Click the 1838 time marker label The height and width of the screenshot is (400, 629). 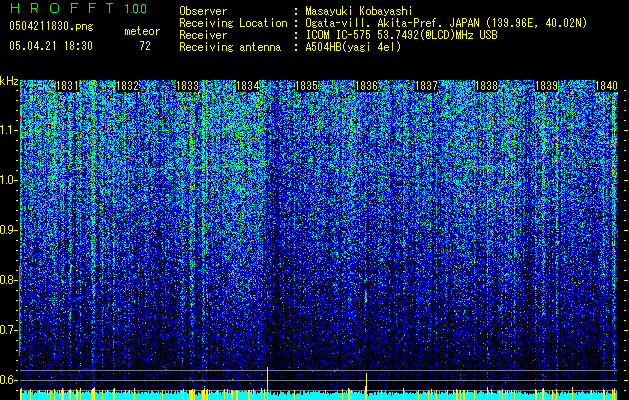(x=486, y=86)
